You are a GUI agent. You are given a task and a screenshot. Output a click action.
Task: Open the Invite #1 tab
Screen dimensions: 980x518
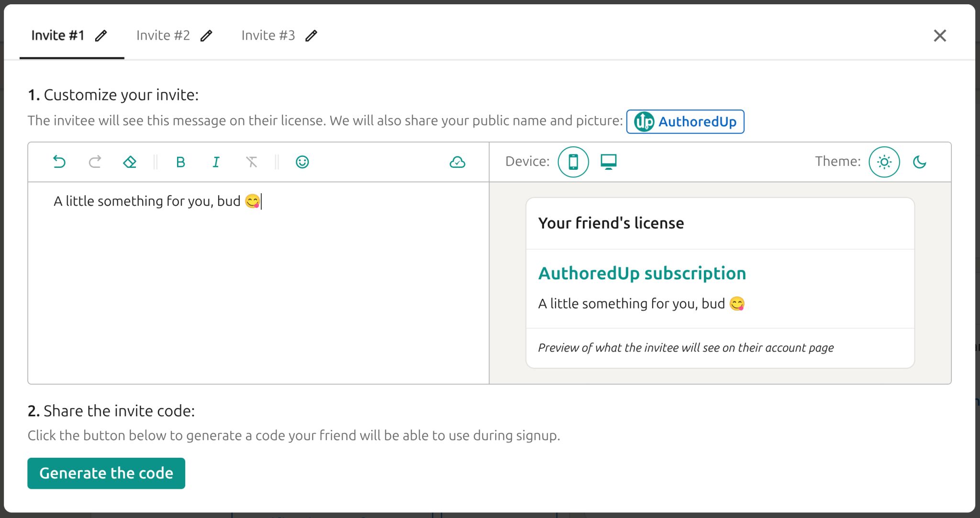[x=58, y=35]
